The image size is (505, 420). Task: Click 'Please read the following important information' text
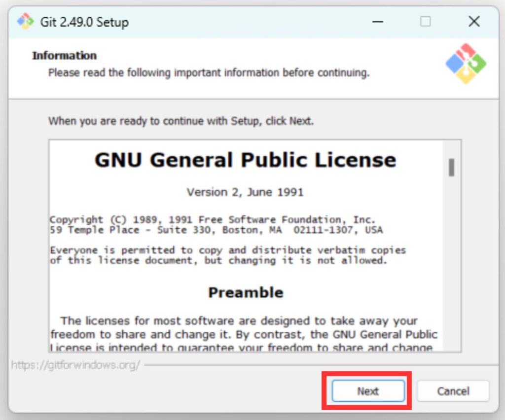pos(209,73)
